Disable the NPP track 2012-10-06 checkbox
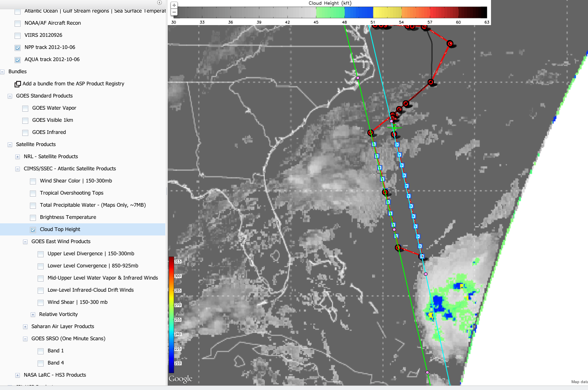 pyautogui.click(x=18, y=48)
